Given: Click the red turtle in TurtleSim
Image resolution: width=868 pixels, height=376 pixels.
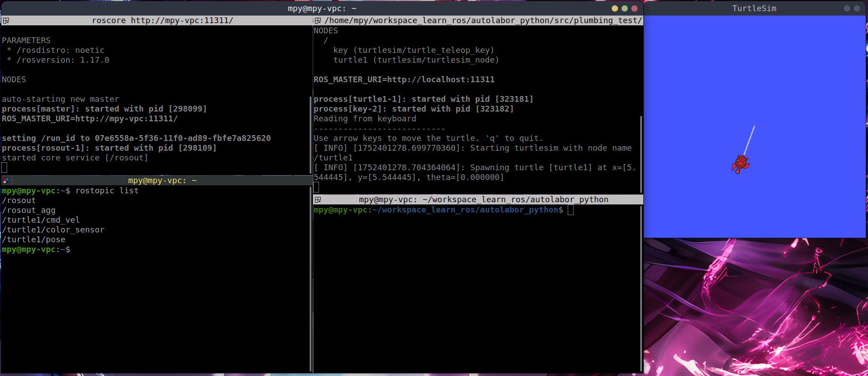Looking at the screenshot, I should [740, 164].
